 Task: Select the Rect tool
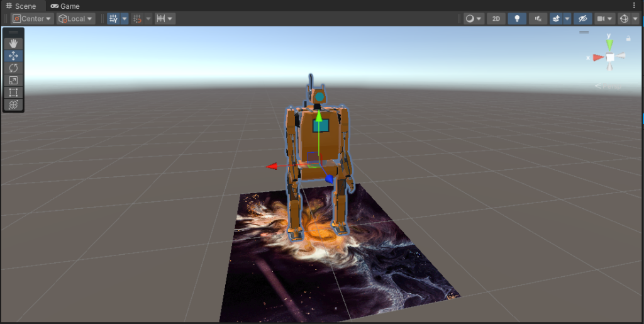pyautogui.click(x=13, y=92)
